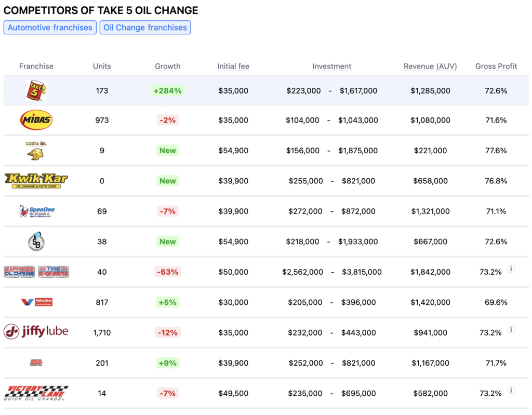Screen dimensions: 532x415
Task: Select investment value $2,562,000
Action: pos(302,272)
